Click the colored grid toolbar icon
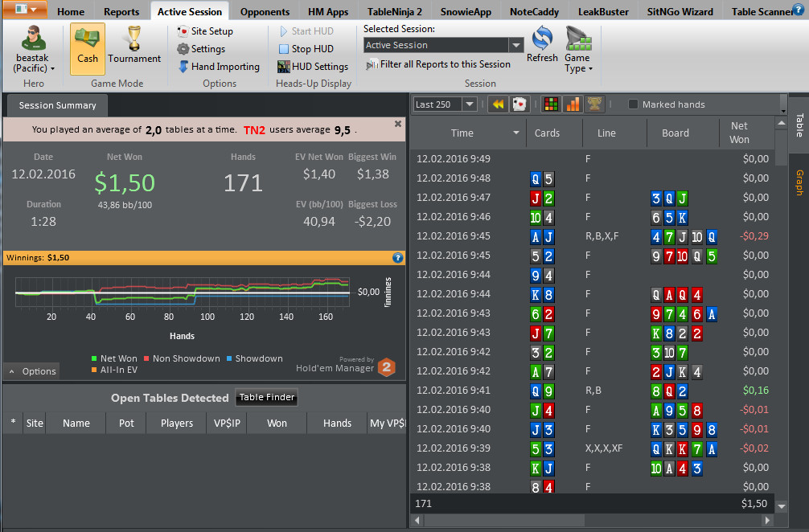The height and width of the screenshot is (532, 809). [551, 104]
